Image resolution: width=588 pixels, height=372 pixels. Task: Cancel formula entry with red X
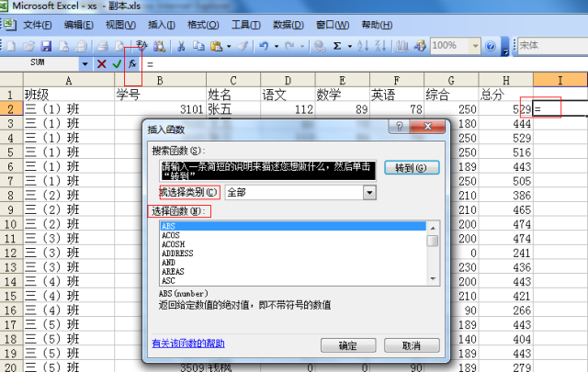pos(102,64)
